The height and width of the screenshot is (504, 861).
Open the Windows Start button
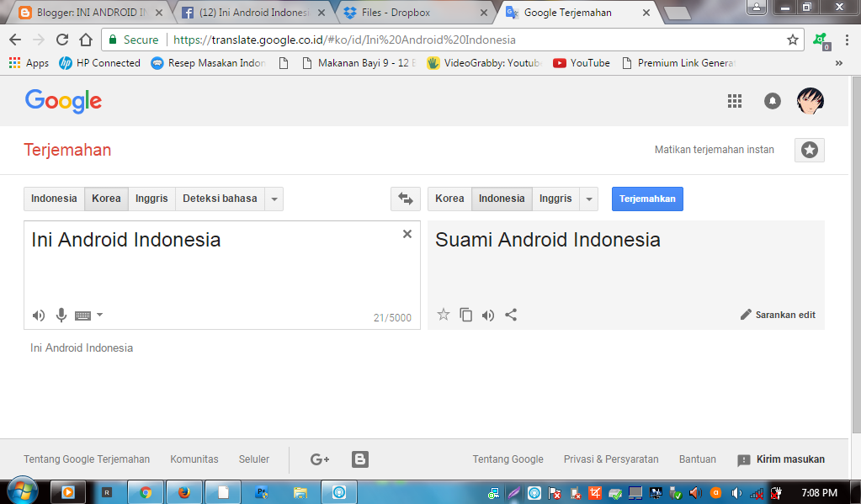[22, 491]
